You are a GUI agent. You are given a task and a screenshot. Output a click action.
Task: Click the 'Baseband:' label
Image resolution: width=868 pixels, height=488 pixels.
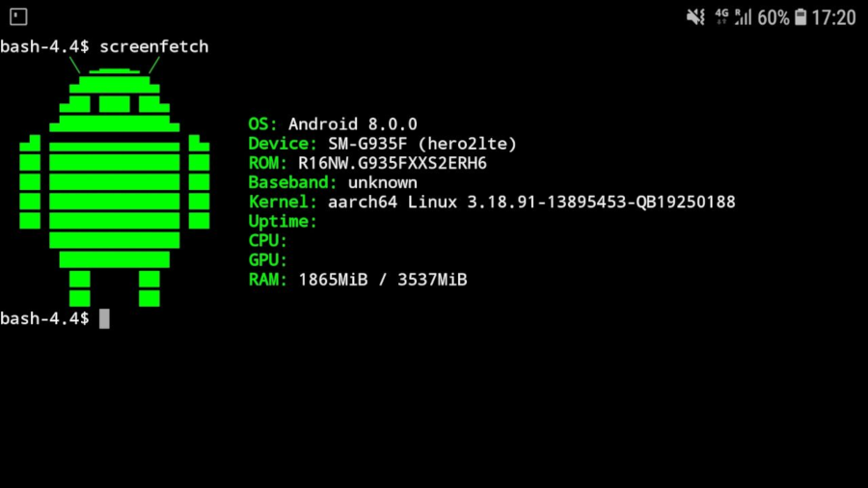pos(292,182)
